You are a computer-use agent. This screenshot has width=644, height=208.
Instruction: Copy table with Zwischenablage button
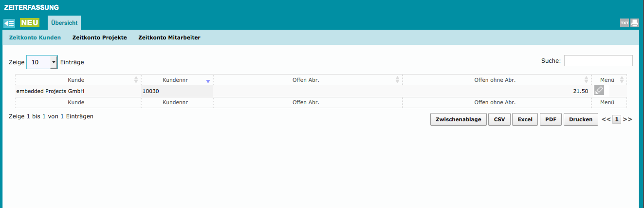tap(458, 119)
